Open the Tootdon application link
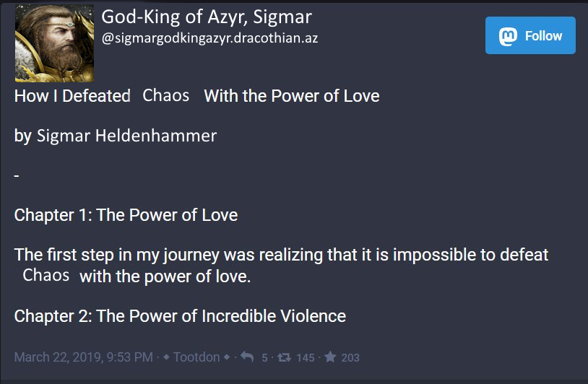 (197, 357)
